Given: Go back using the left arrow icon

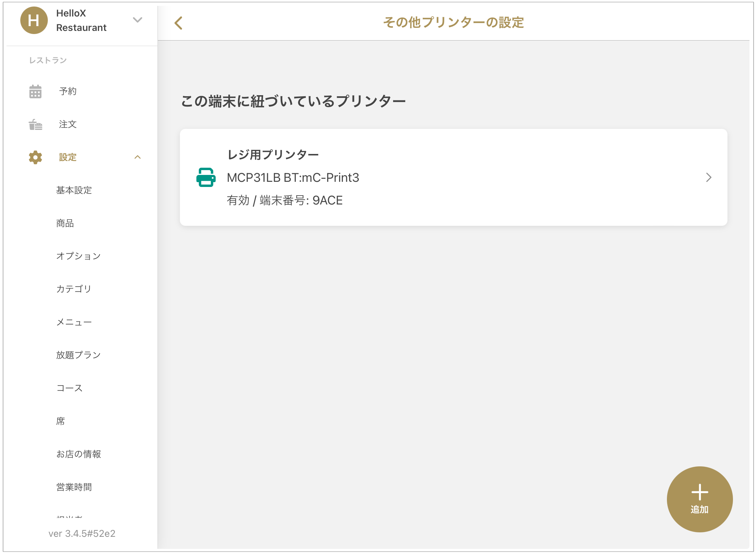Looking at the screenshot, I should point(178,23).
